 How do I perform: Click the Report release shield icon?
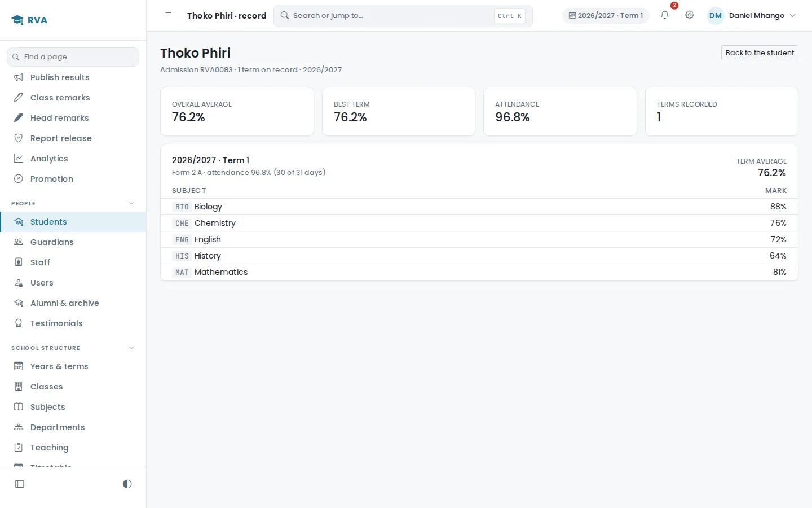point(19,138)
